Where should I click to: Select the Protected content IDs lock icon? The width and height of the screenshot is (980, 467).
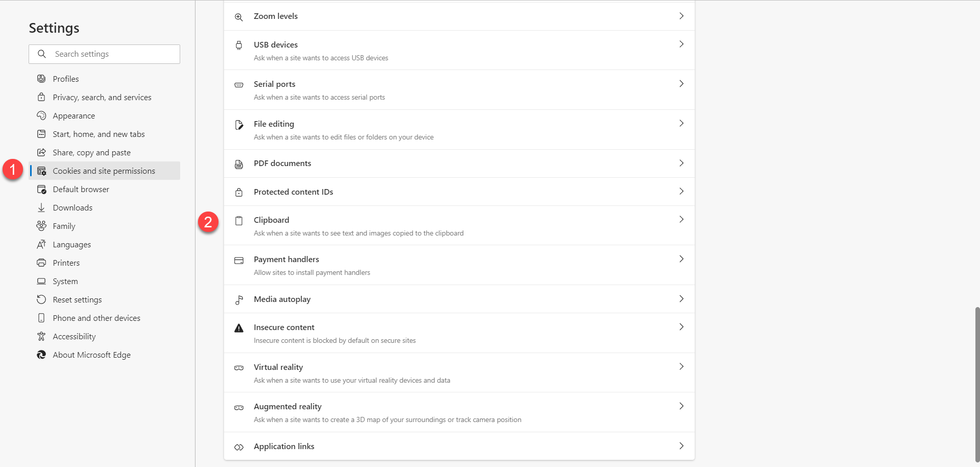pyautogui.click(x=239, y=192)
